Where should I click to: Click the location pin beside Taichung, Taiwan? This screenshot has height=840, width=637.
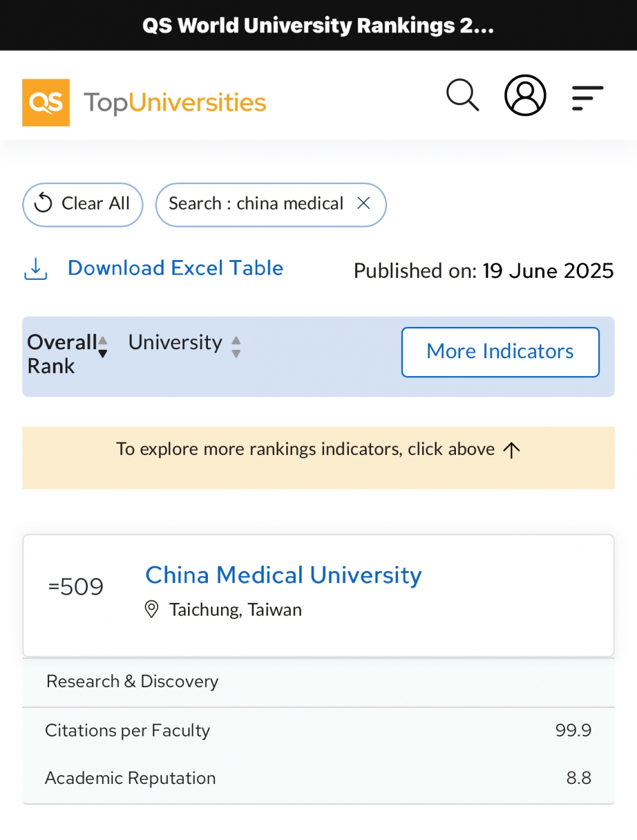coord(152,609)
